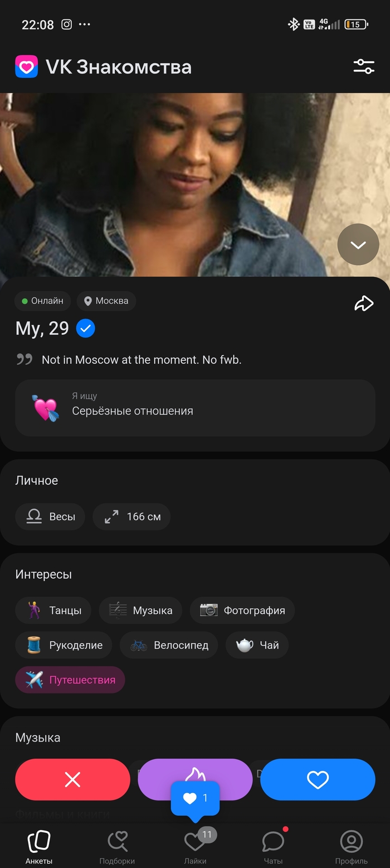
Task: Switch to the Лайки tab
Action: [x=195, y=845]
